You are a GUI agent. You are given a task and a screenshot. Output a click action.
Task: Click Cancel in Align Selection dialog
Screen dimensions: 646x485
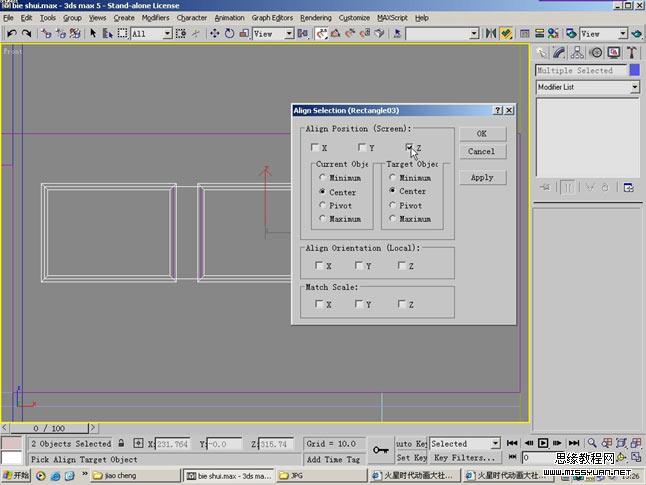(x=482, y=151)
